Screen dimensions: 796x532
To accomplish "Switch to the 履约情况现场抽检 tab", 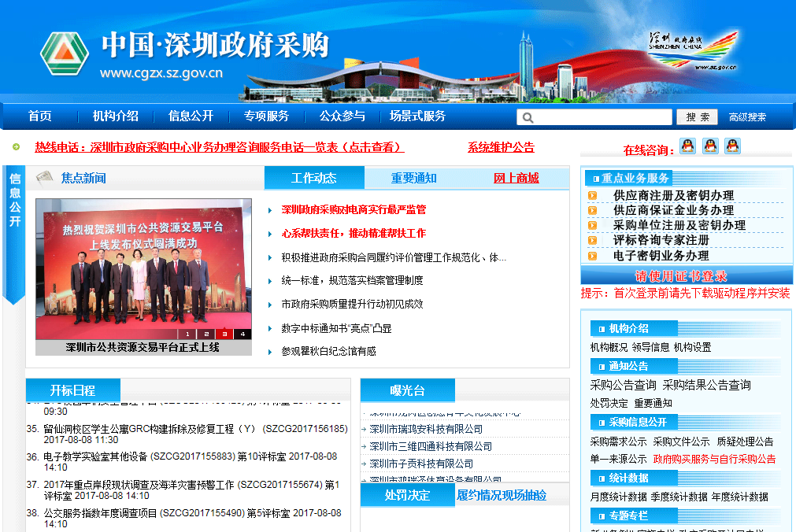I will pos(502,495).
